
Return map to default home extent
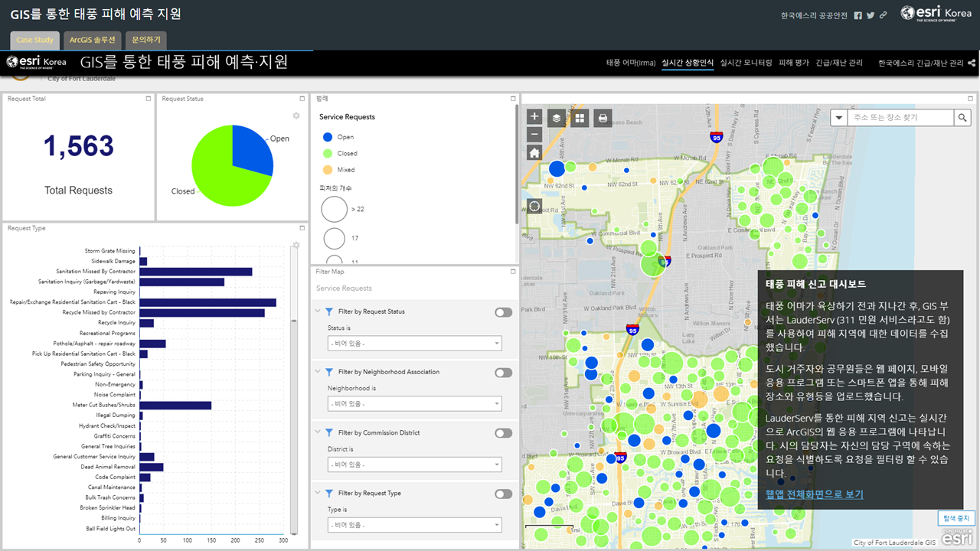[534, 152]
